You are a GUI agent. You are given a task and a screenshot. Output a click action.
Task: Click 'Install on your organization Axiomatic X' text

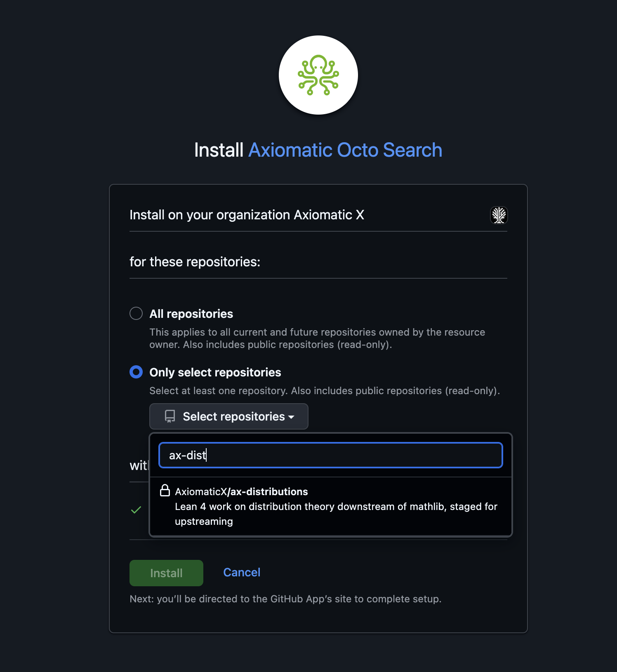click(247, 215)
